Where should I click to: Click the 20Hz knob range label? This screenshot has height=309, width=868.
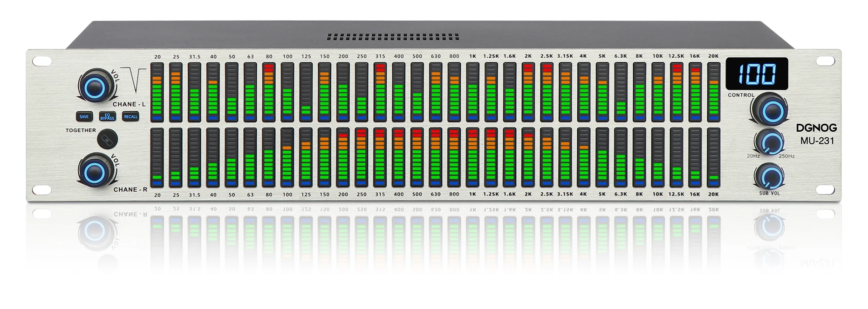point(753,156)
